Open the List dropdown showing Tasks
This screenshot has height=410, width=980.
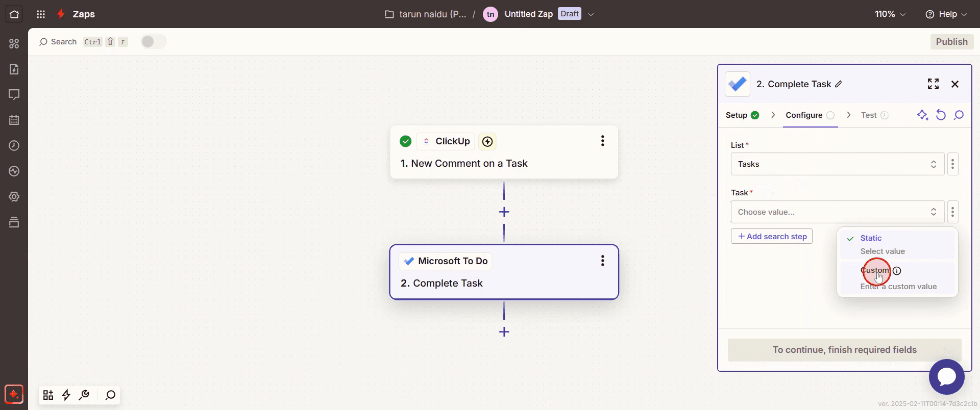(x=838, y=164)
